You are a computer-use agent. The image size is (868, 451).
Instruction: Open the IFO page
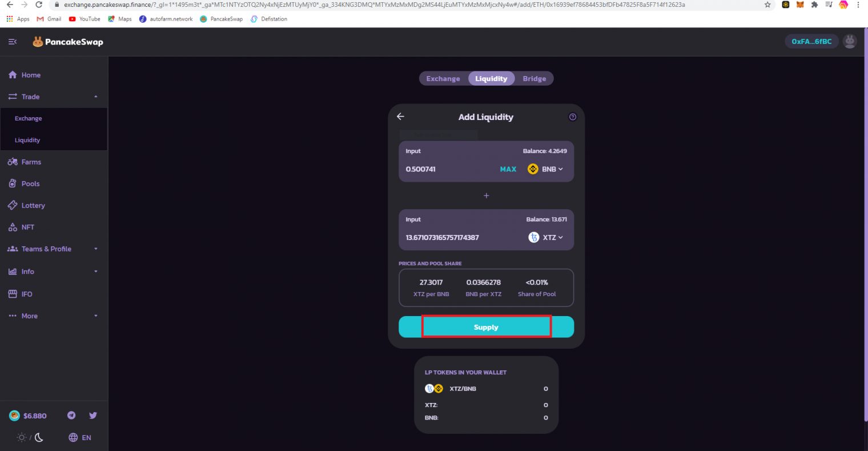click(54, 294)
